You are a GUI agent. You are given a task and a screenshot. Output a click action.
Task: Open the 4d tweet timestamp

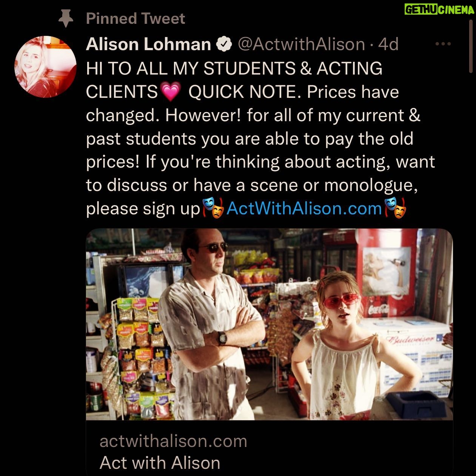tap(388, 44)
